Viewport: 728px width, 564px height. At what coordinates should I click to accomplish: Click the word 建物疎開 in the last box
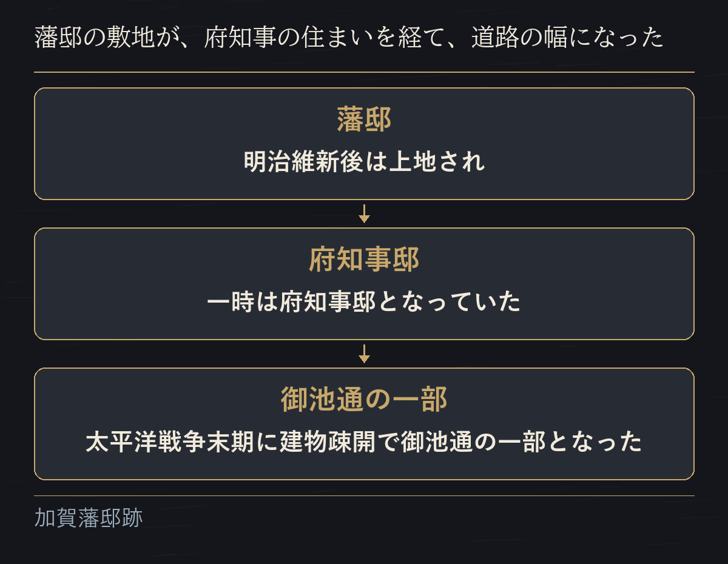[328, 442]
